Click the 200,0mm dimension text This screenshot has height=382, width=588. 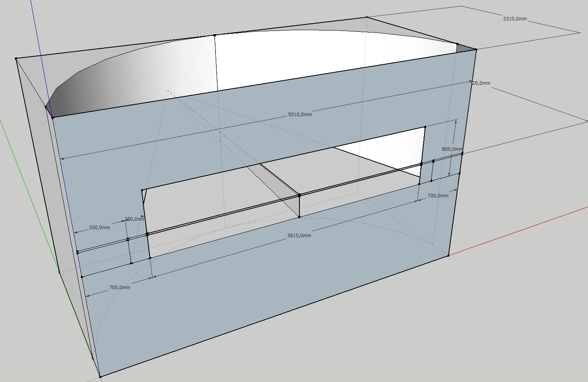click(x=135, y=219)
